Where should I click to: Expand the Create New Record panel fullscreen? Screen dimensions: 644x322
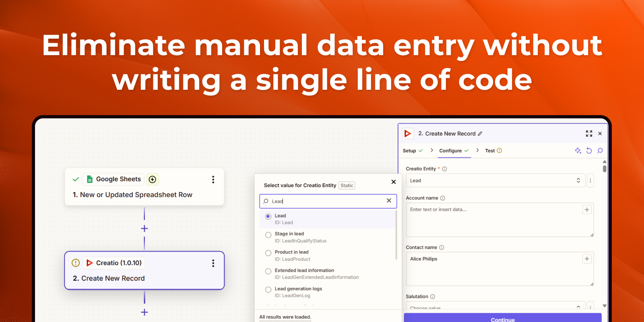[x=589, y=134]
